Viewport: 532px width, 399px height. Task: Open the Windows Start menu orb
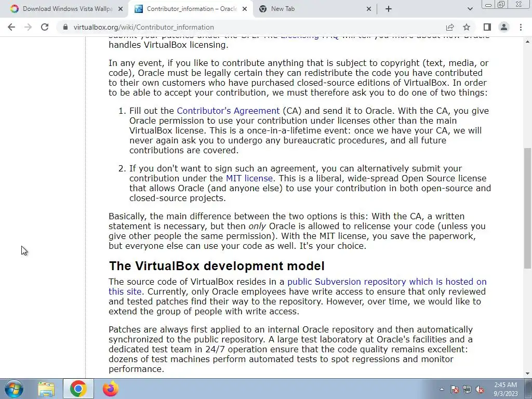[x=14, y=389]
